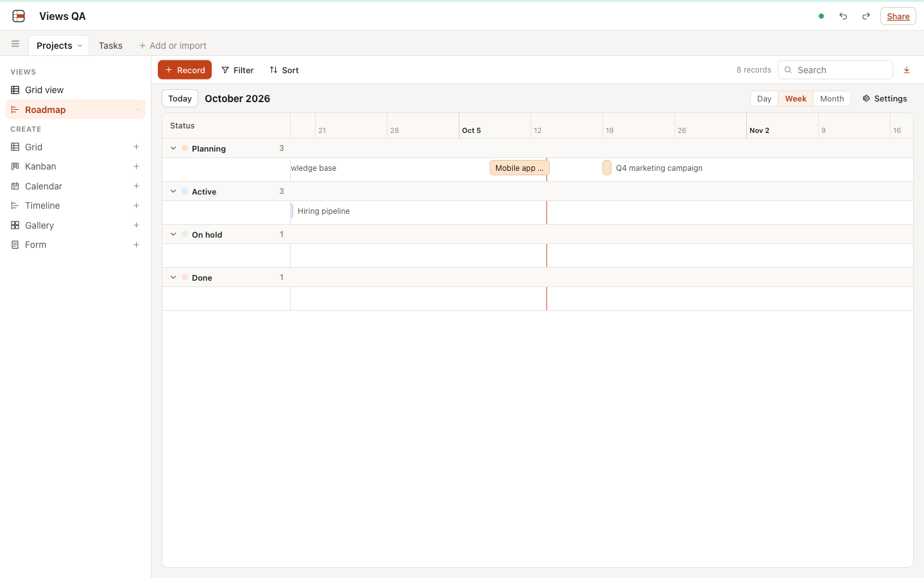Collapse the Done group chevron
The width and height of the screenshot is (924, 578).
point(173,277)
